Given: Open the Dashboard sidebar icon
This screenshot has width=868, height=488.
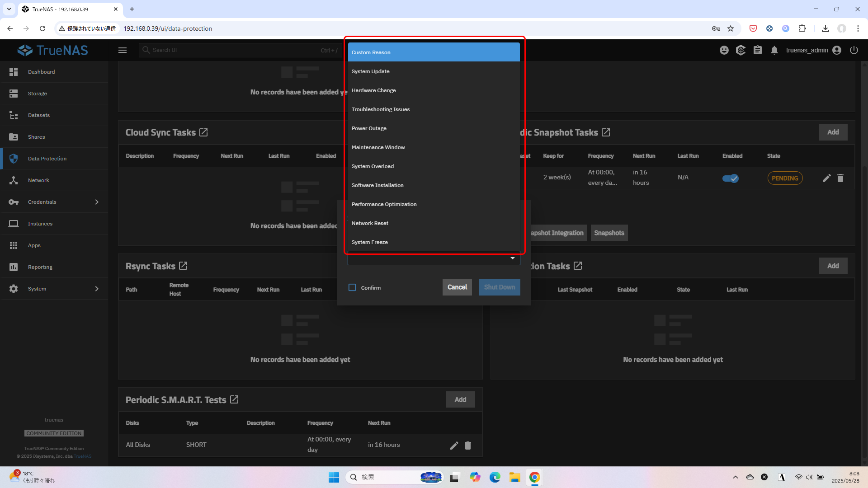Looking at the screenshot, I should 14,72.
